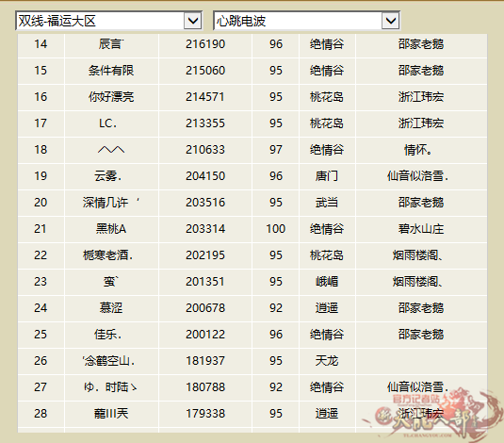
Task: Open the 心跳电波 server dropdown arrow
Action: tap(391, 21)
